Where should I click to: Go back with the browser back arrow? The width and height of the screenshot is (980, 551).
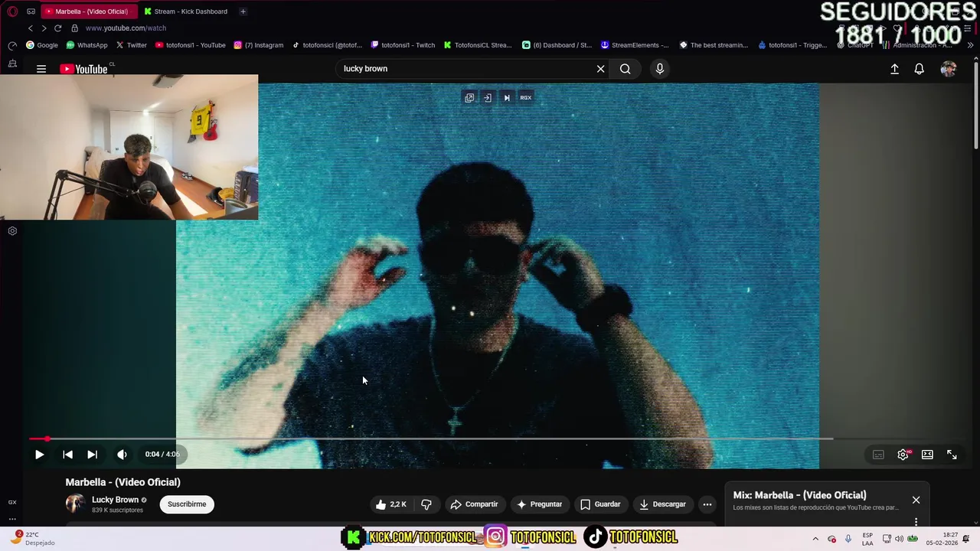click(31, 28)
